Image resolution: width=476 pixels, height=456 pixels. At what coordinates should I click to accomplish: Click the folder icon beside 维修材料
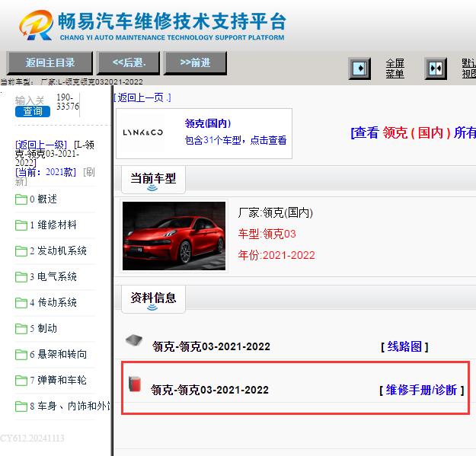pos(21,225)
